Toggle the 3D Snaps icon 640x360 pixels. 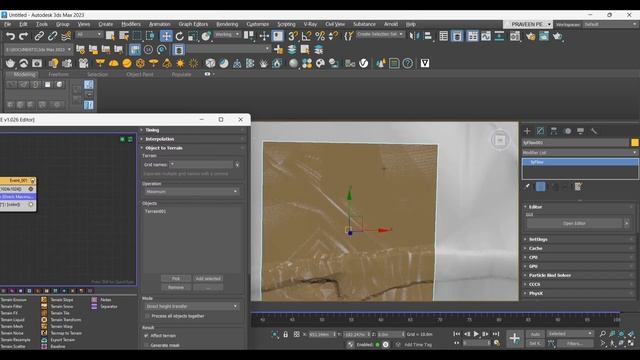coord(293,36)
